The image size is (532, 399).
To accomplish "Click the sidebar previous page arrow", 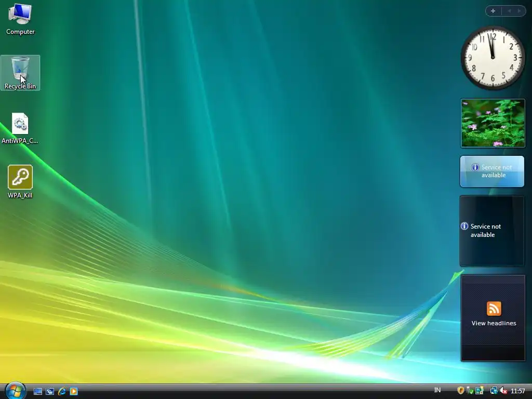I will click(509, 11).
